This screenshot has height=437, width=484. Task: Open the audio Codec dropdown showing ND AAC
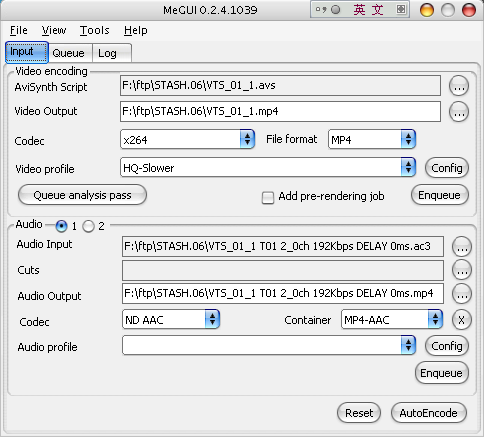171,319
